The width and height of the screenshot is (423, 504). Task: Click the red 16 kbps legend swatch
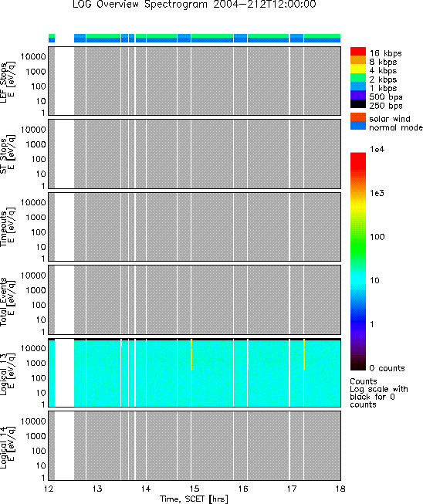coord(357,52)
